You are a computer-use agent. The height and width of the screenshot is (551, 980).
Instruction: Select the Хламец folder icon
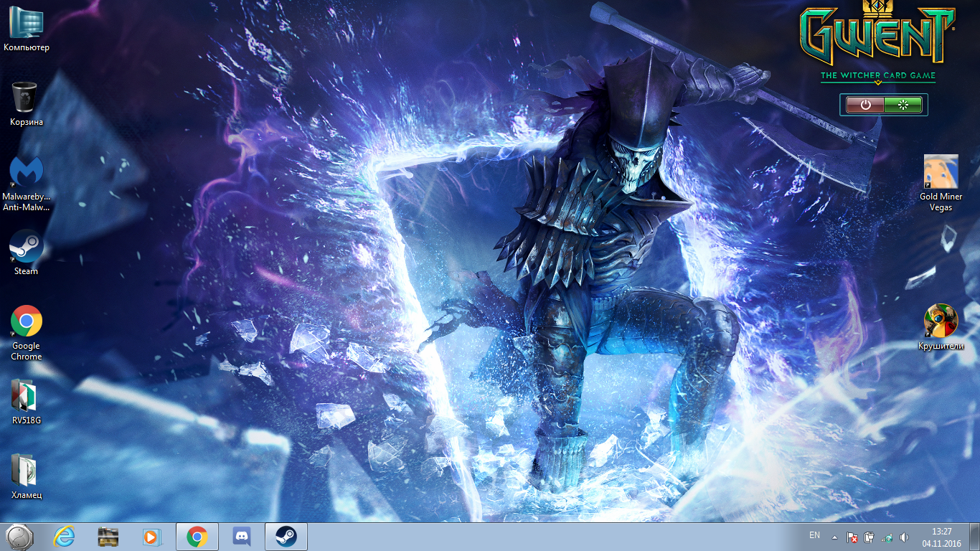point(26,476)
